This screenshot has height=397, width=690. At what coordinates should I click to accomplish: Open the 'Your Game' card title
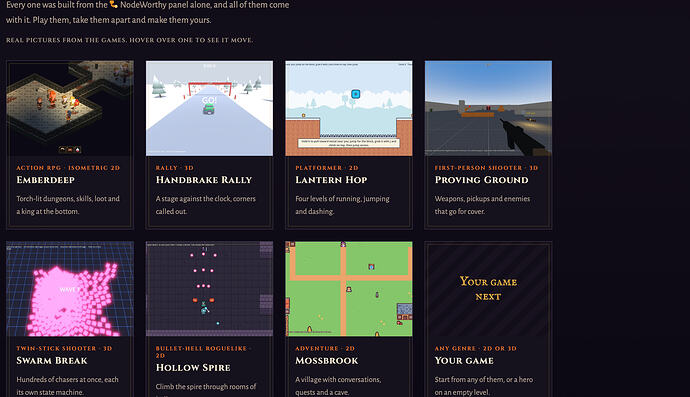[x=464, y=360]
